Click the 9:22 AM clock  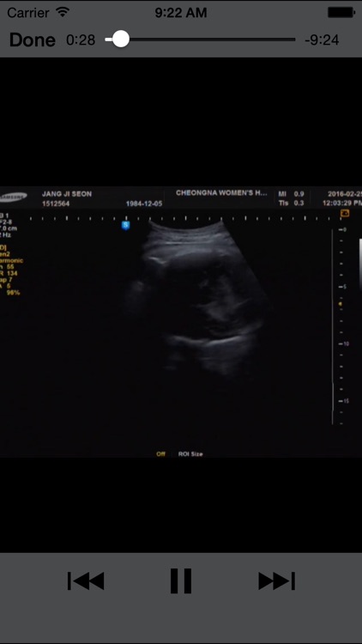tap(181, 13)
